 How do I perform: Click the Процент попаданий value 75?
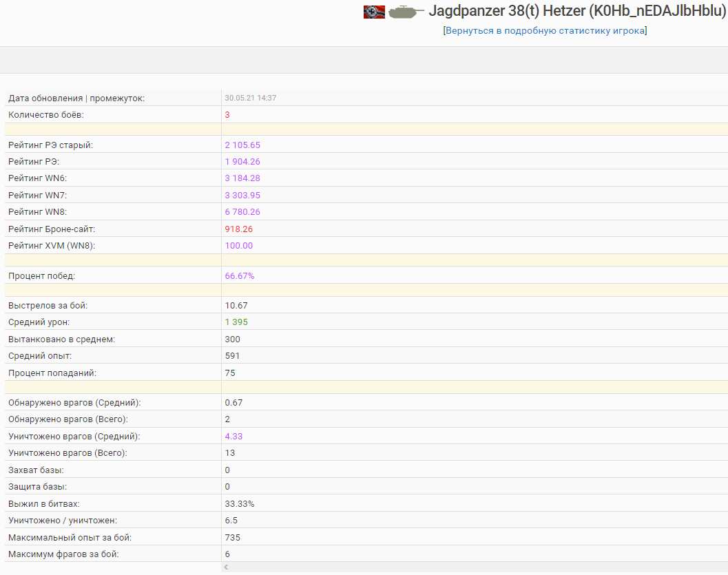(230, 373)
